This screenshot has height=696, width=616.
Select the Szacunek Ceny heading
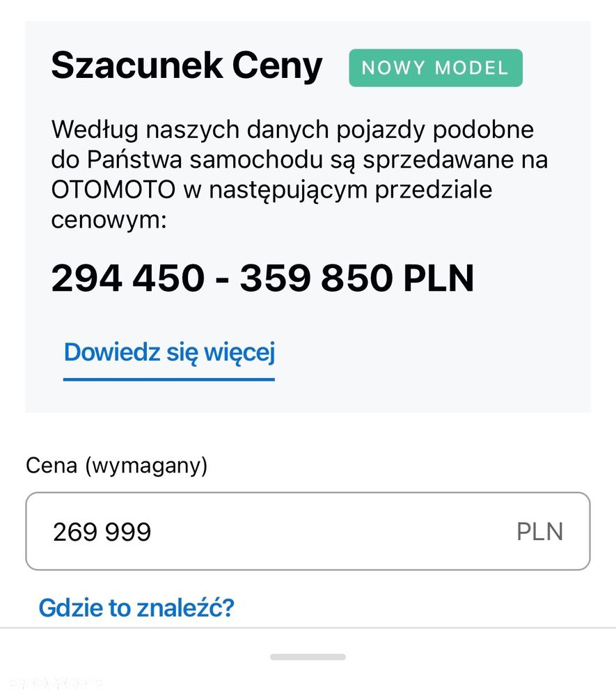click(x=187, y=66)
